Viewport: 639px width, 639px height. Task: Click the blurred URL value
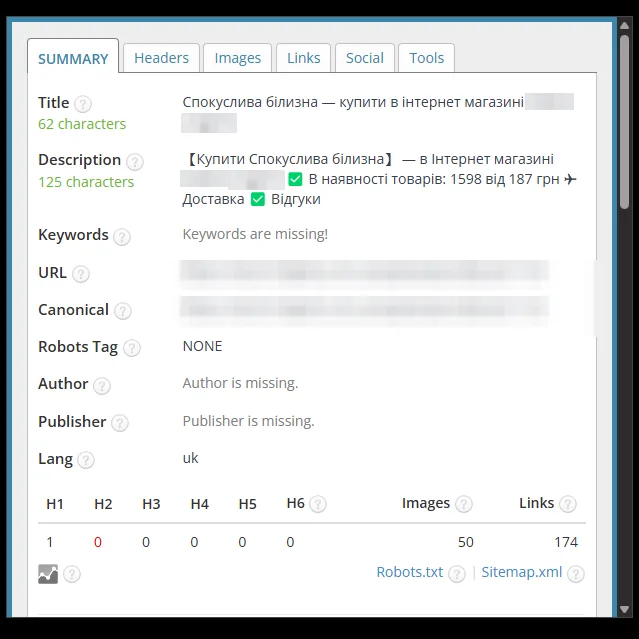click(x=365, y=273)
